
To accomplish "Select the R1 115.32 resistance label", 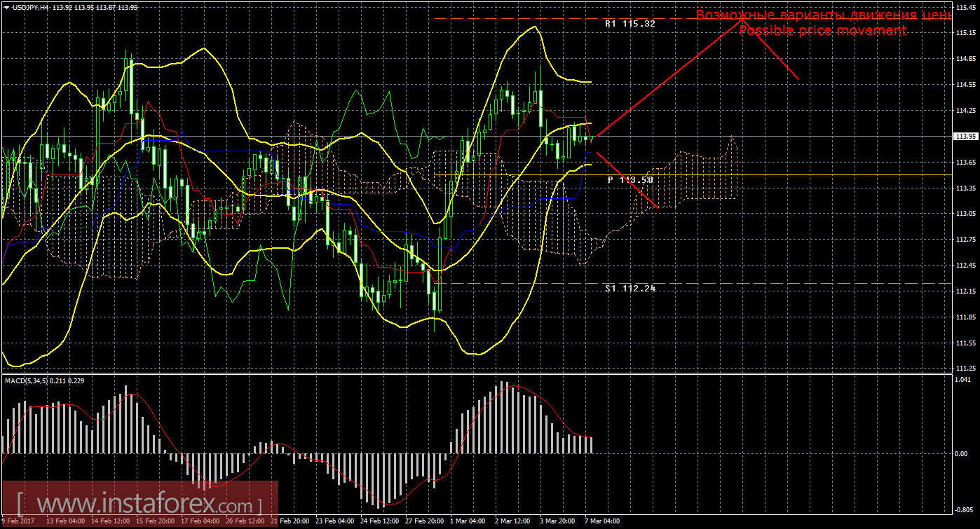I will [630, 23].
